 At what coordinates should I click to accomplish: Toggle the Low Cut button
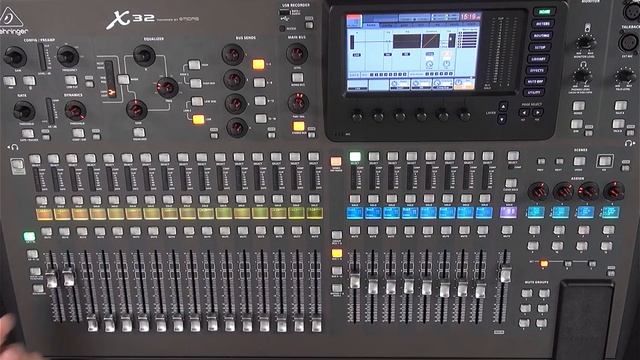coord(71,80)
